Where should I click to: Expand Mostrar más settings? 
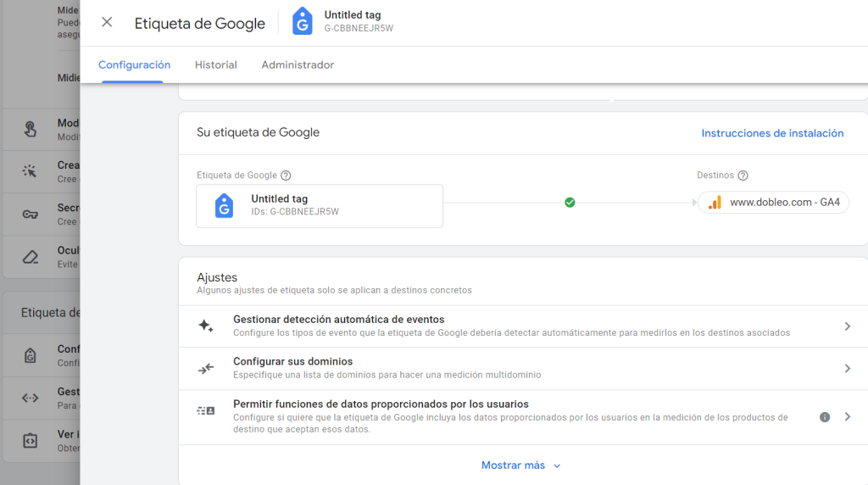[520, 465]
